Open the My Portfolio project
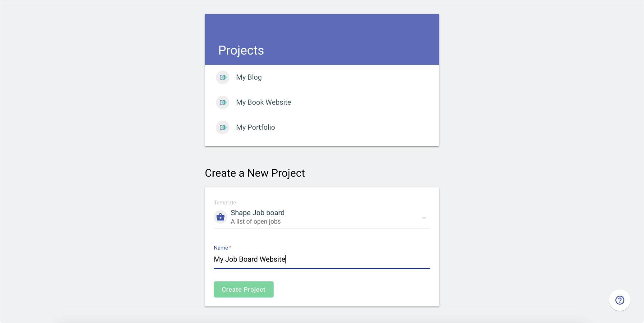This screenshot has width=644, height=323. pos(255,127)
